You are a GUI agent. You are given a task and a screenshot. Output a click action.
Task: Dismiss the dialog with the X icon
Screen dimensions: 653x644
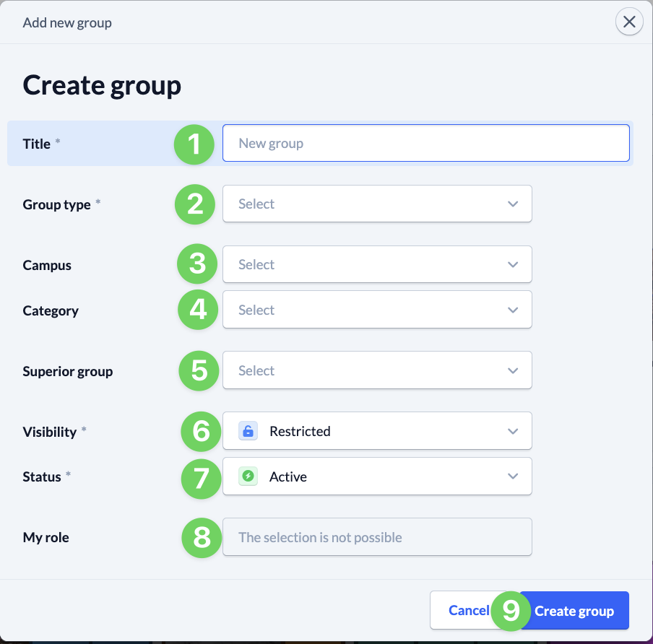tap(628, 22)
